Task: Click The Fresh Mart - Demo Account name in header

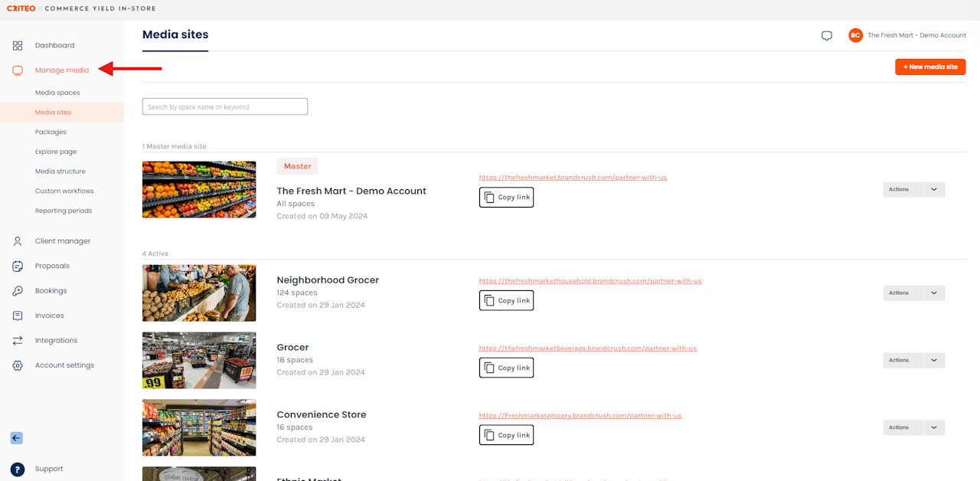Action: (917, 35)
